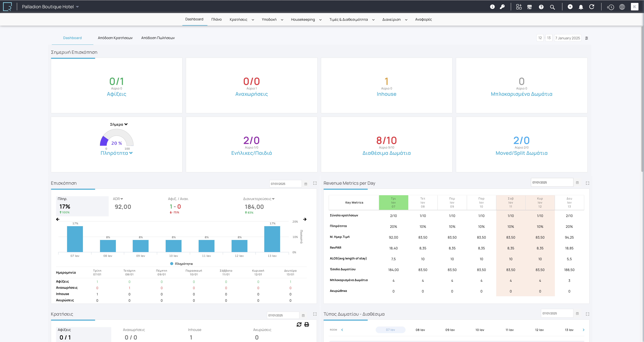Click the 7 January 2025 date field
The height and width of the screenshot is (342, 644).
click(x=568, y=38)
